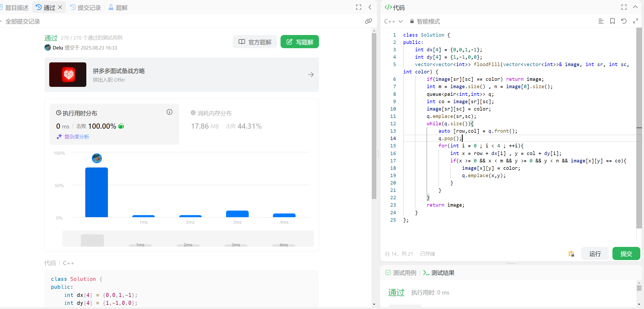Screen dimensions: 644x309
Task: Click the debug bug icon
Action: [571, 254]
